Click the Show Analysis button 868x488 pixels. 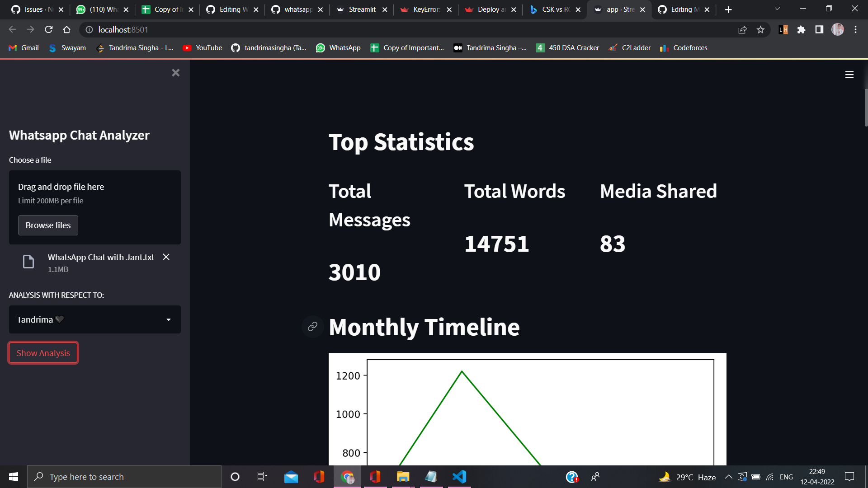point(43,353)
